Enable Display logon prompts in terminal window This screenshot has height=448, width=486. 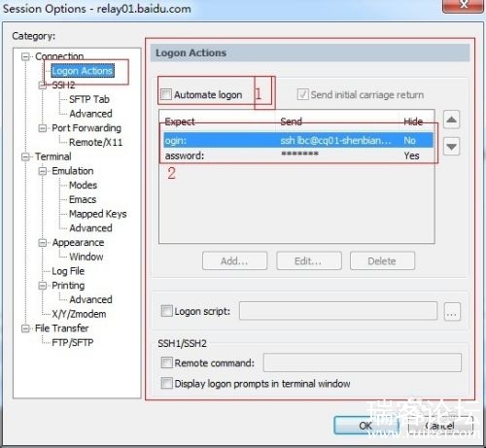click(x=166, y=383)
